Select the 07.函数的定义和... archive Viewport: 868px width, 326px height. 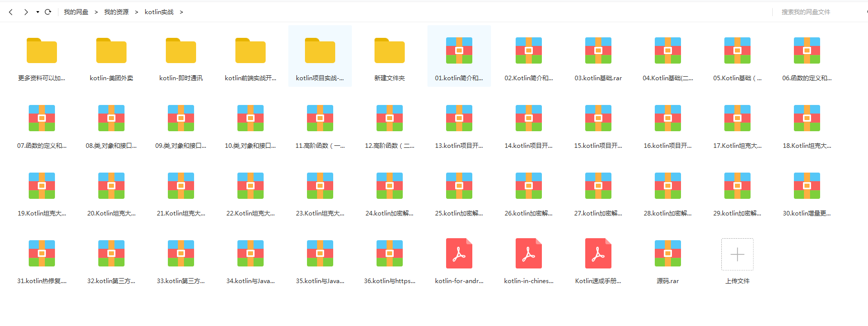pyautogui.click(x=42, y=118)
